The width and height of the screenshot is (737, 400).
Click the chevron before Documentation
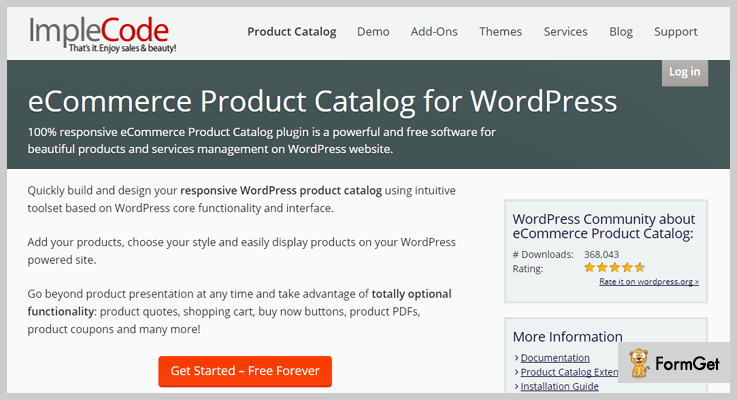click(516, 358)
